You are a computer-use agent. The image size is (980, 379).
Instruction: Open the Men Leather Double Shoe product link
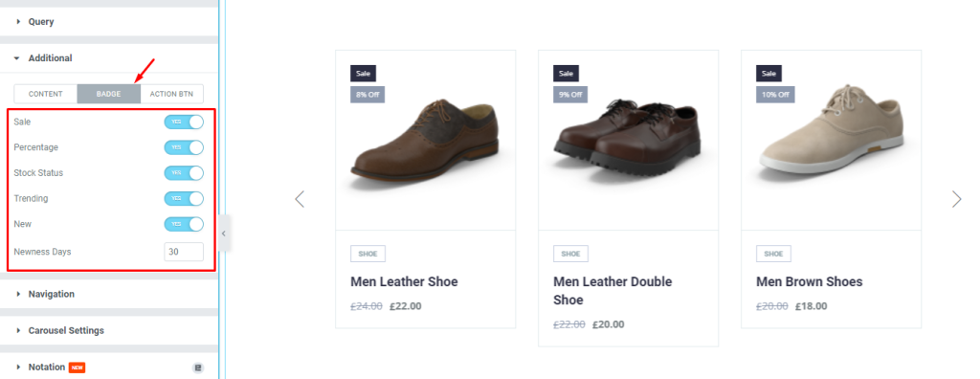[x=612, y=291]
